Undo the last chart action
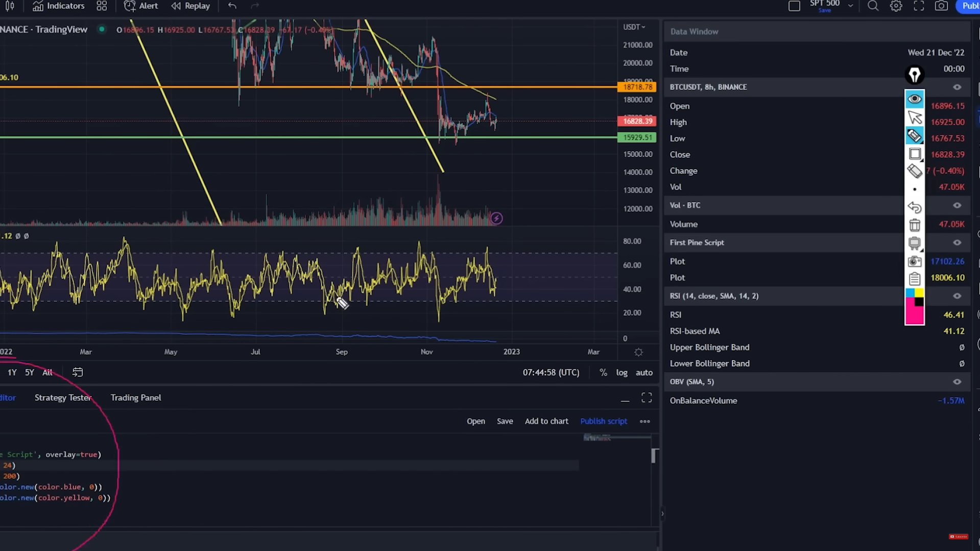Viewport: 980px width, 551px height. coord(232,6)
